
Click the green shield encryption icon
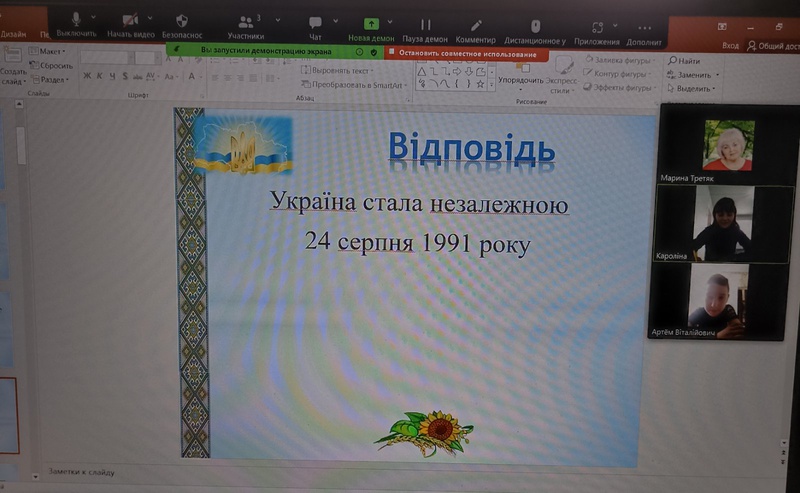(x=373, y=52)
